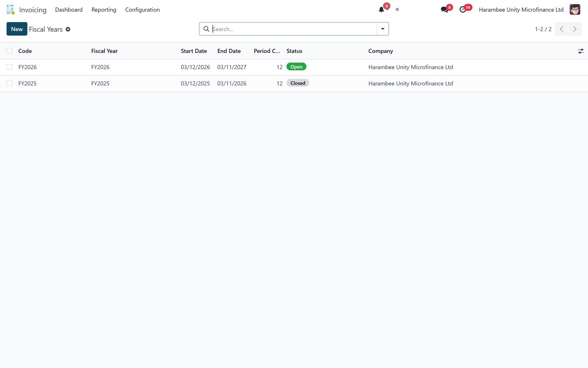Click end date 03/11/2026
This screenshot has height=368, width=588.
tap(232, 83)
